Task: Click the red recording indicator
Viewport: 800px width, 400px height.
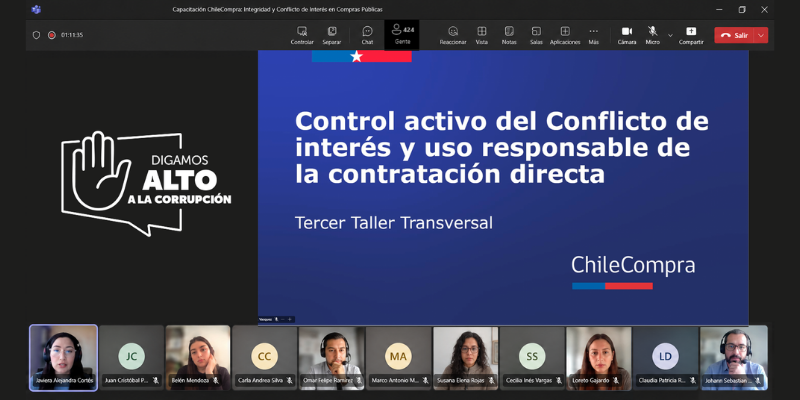Action: (52, 35)
